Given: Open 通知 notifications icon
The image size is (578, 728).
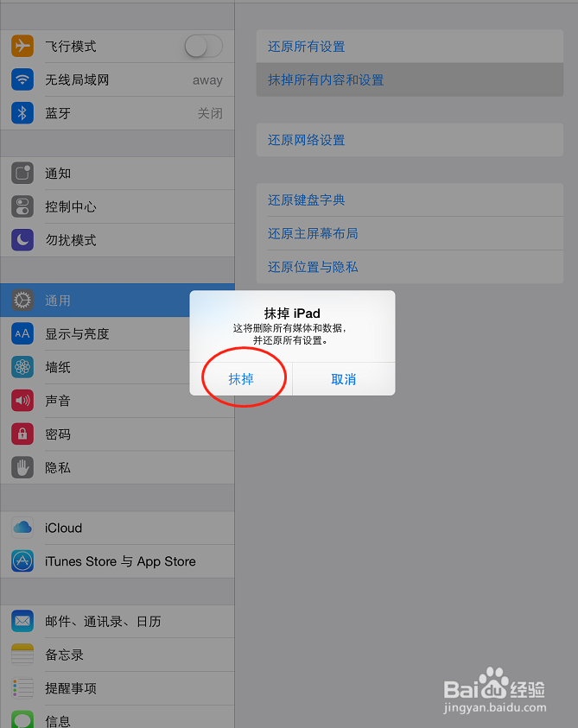Looking at the screenshot, I should coord(22,174).
